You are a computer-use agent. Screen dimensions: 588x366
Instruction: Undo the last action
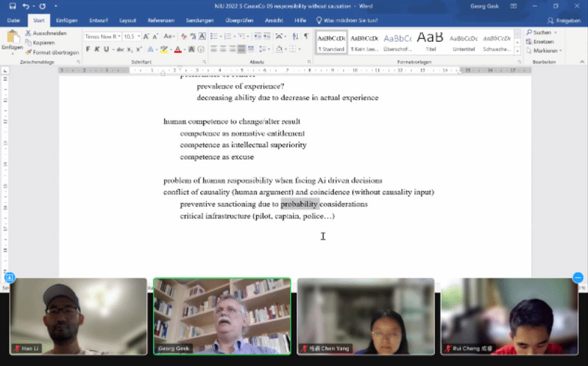(26, 6)
